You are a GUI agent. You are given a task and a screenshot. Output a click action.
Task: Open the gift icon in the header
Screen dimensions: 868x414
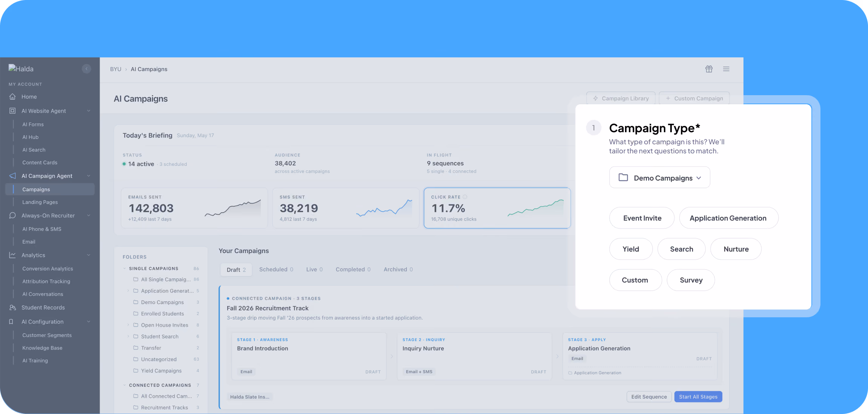(x=709, y=69)
